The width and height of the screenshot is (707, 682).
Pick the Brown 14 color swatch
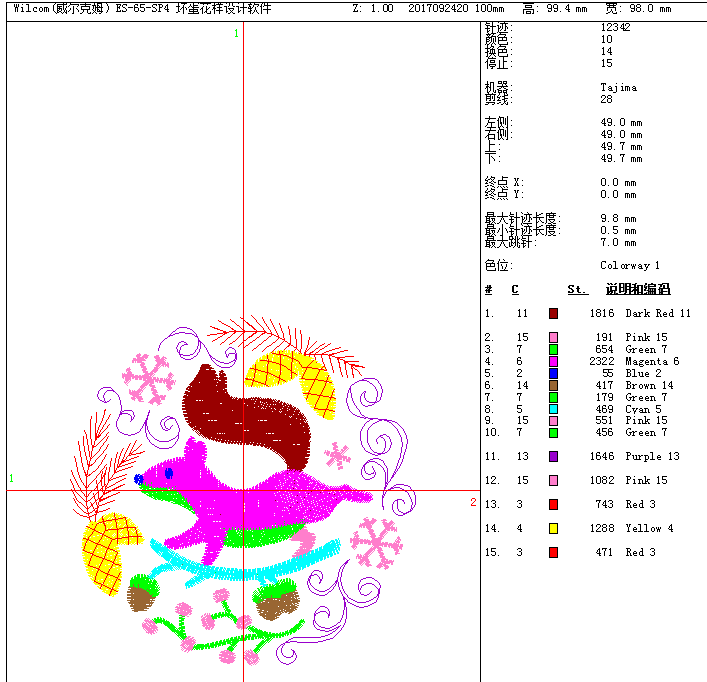(553, 385)
